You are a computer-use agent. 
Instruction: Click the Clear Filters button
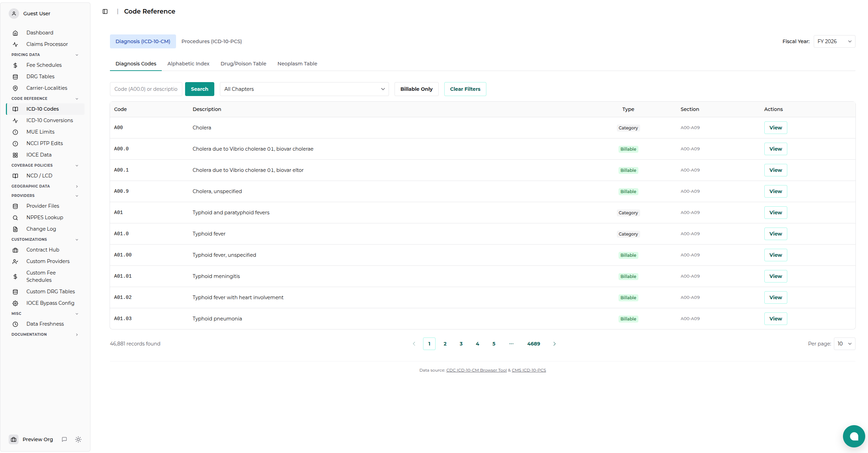465,89
